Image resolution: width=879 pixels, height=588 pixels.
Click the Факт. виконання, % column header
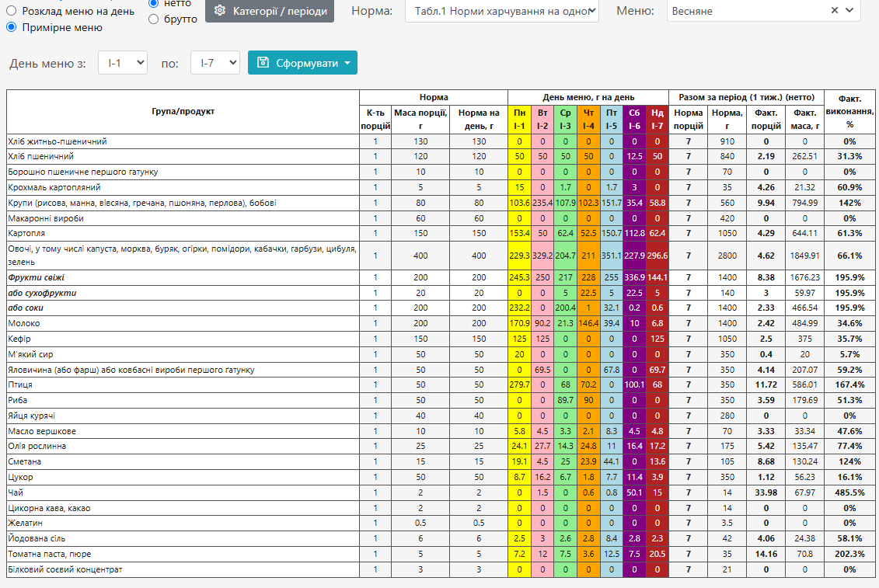click(x=849, y=112)
